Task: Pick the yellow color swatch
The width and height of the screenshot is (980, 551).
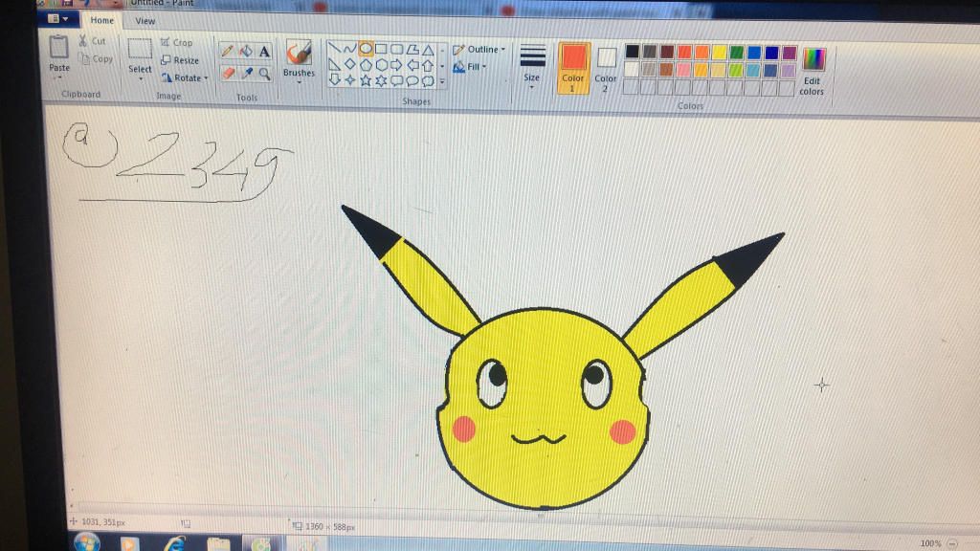Action: [x=720, y=52]
